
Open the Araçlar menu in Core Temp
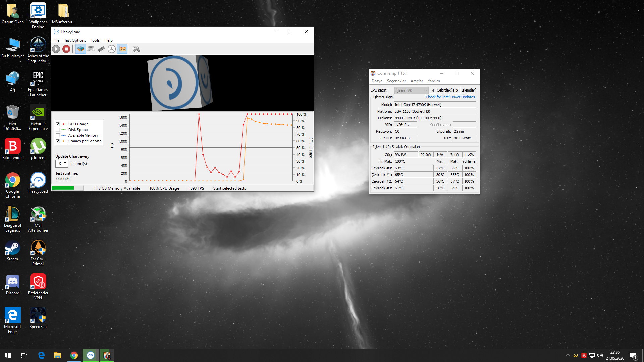click(x=417, y=81)
